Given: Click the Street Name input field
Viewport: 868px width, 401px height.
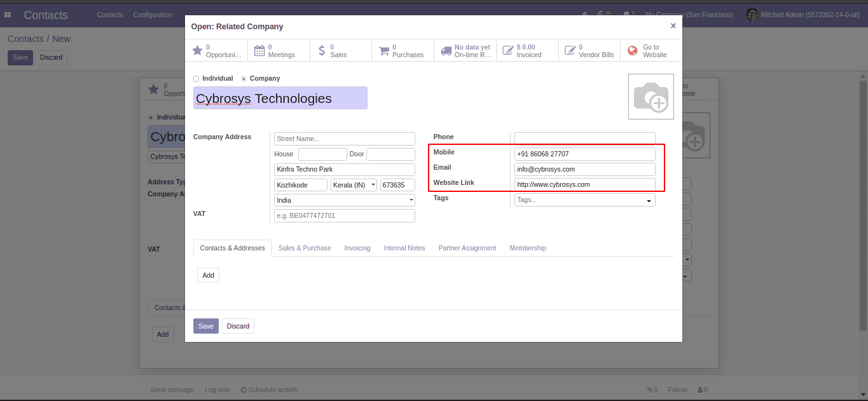Looking at the screenshot, I should click(344, 139).
